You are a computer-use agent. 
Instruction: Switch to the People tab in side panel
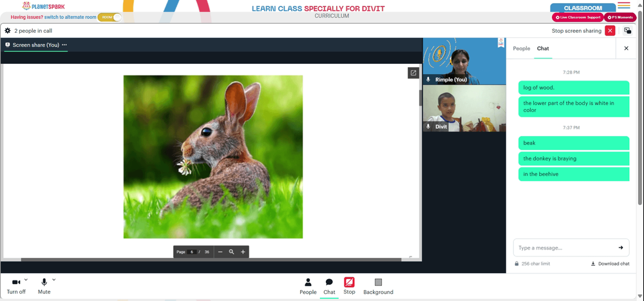click(522, 48)
